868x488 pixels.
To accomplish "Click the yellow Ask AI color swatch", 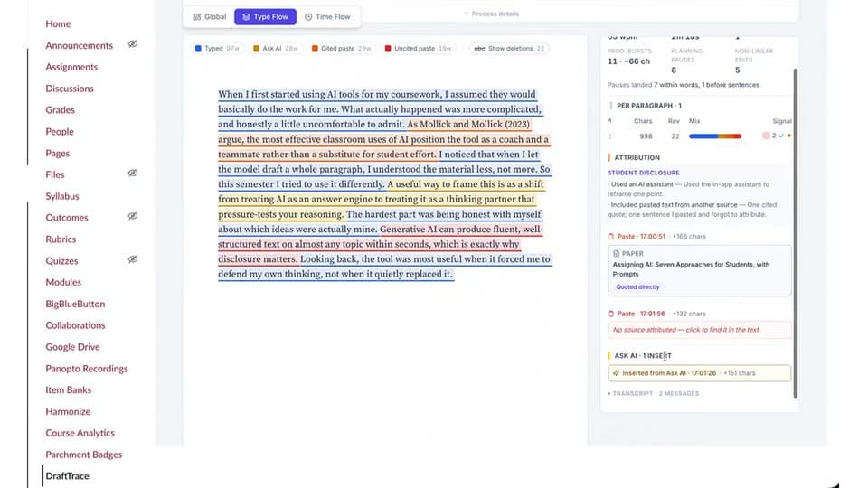I will coord(256,49).
